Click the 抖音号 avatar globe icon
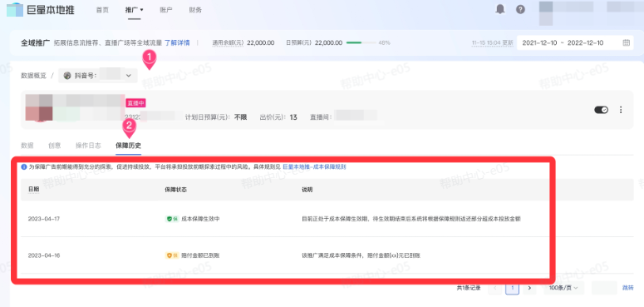644x307 pixels. (67, 76)
